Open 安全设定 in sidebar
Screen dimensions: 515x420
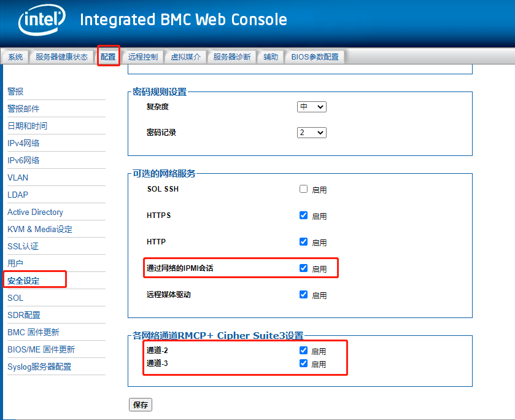(23, 281)
